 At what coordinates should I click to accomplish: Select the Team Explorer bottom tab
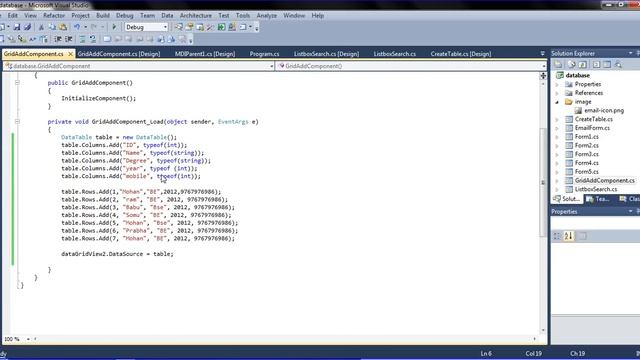[598, 199]
